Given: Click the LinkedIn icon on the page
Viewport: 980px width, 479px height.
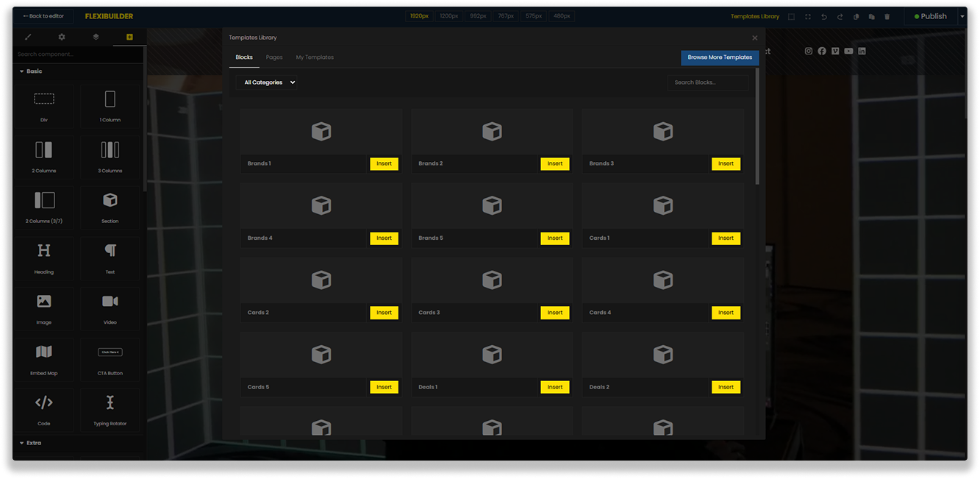Looking at the screenshot, I should point(862,51).
